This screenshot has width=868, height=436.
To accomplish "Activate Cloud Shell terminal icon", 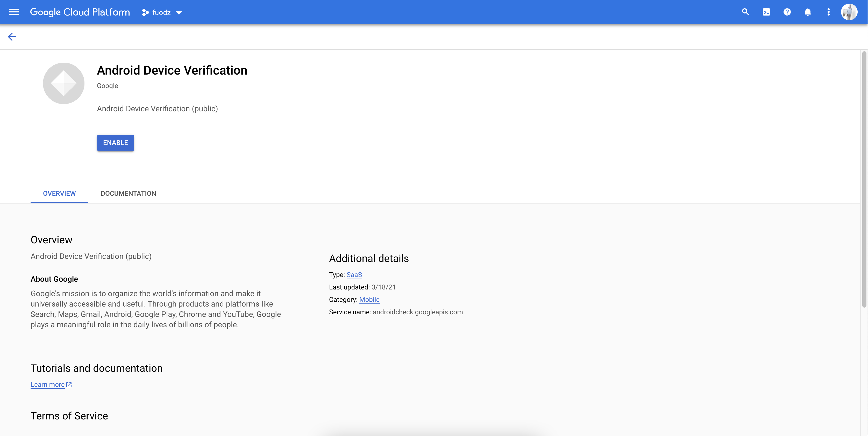I will click(x=766, y=12).
